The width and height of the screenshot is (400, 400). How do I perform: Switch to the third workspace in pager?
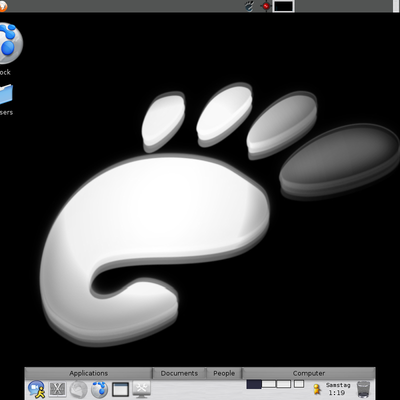[284, 384]
